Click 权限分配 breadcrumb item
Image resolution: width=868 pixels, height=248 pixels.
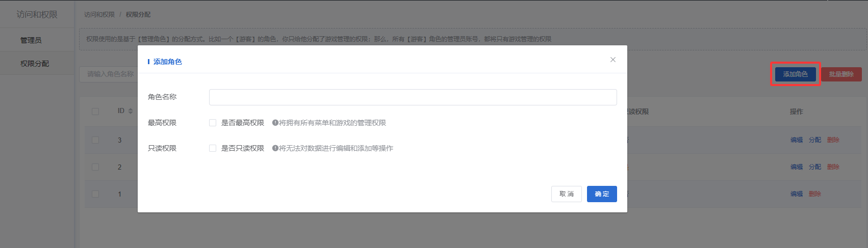click(x=138, y=15)
